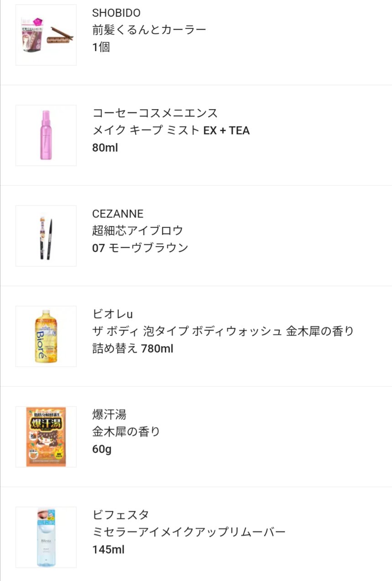Click the ビオレu brand name
Image resolution: width=392 pixels, height=581 pixels.
(x=112, y=314)
